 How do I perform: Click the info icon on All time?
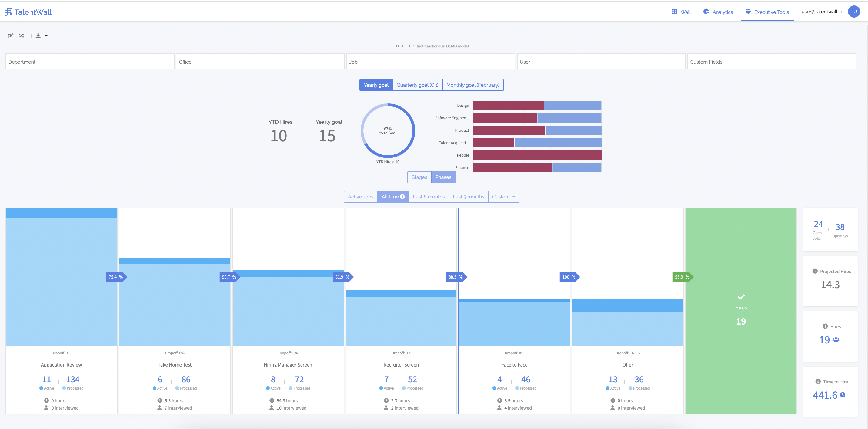pyautogui.click(x=402, y=197)
